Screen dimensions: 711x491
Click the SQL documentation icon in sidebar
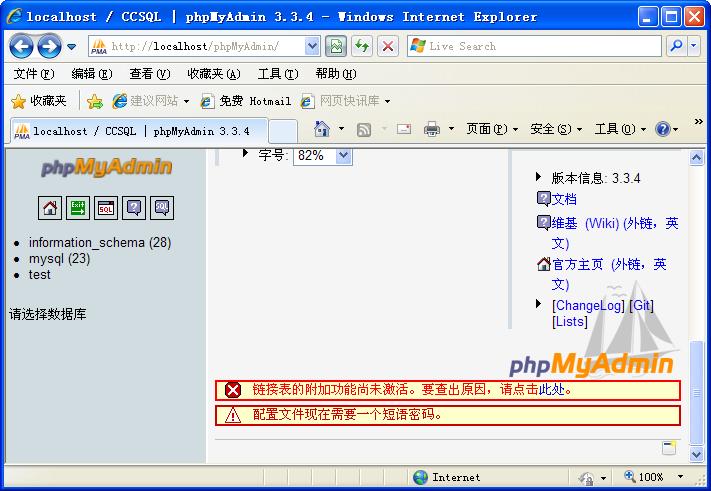[x=162, y=208]
